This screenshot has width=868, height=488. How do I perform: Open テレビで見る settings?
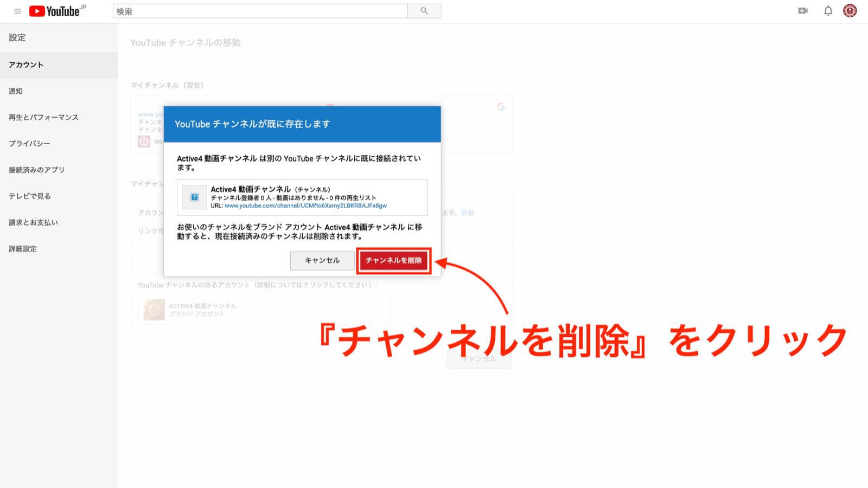pyautogui.click(x=59, y=196)
